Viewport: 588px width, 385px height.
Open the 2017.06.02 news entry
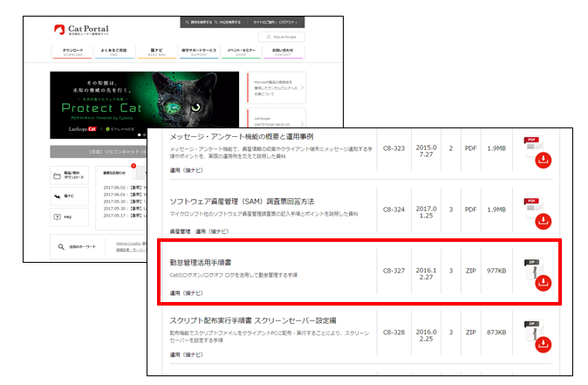tap(125, 187)
